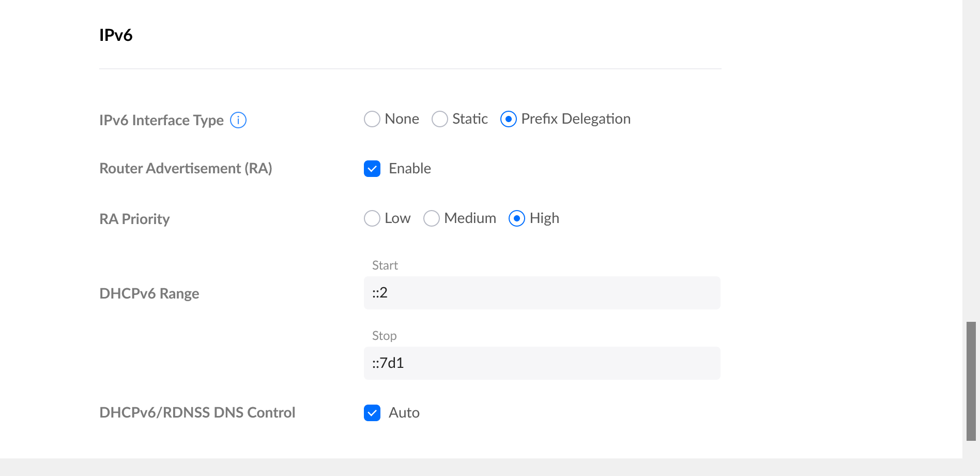
Task: Click the DHCPv6/RDNSS DNS Control label
Action: click(x=197, y=412)
